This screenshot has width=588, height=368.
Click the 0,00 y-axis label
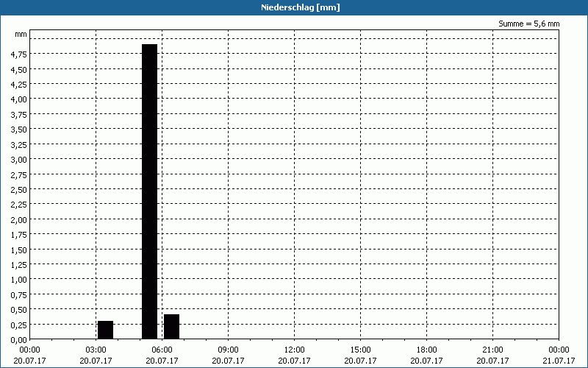(x=19, y=340)
